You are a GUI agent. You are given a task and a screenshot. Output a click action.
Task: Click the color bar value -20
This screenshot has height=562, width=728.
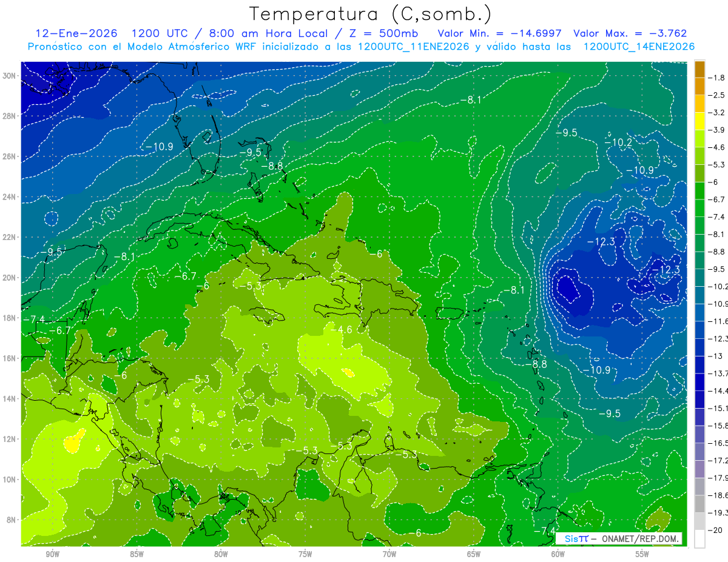point(716,530)
